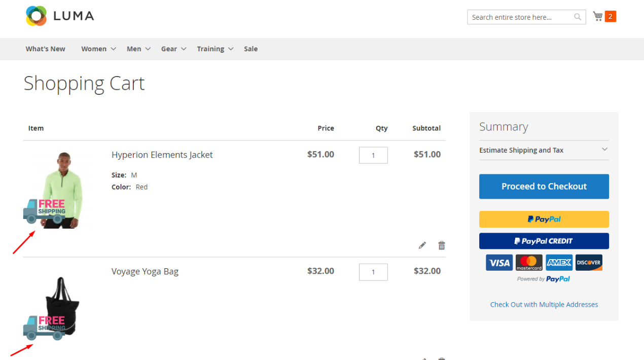Open the shopping cart icon in header
The width and height of the screenshot is (644, 360).
(598, 17)
